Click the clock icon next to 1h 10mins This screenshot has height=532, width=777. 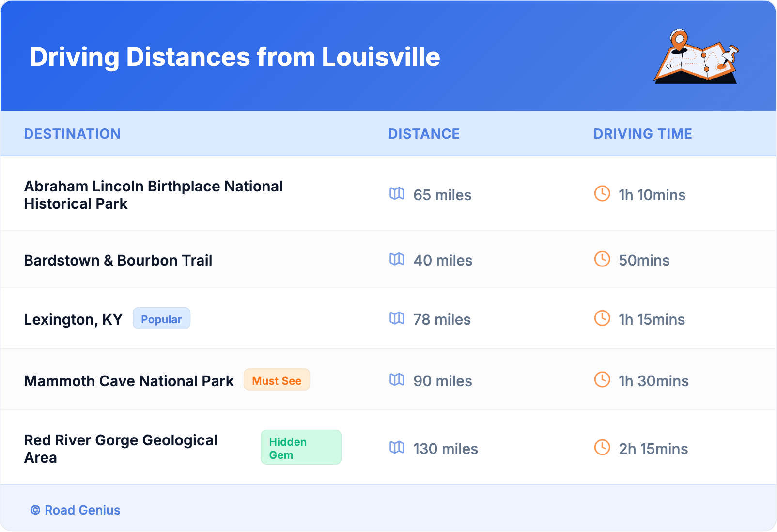pos(602,195)
